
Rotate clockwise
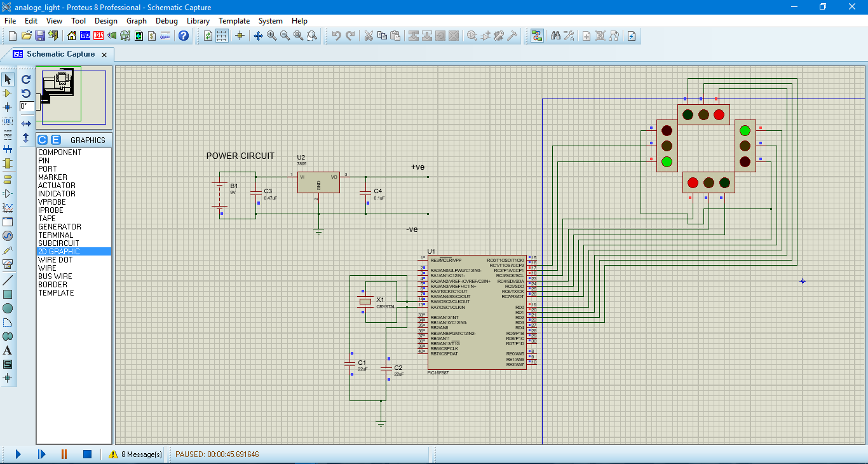pos(26,79)
